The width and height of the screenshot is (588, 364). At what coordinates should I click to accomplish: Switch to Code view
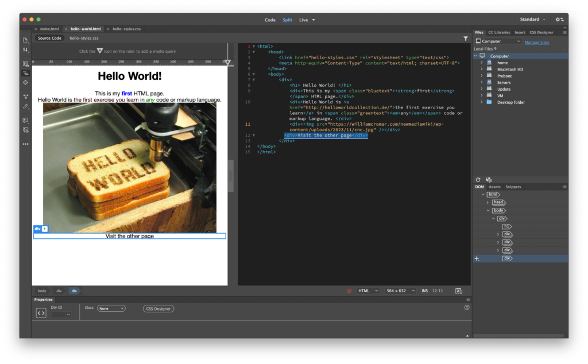(270, 20)
